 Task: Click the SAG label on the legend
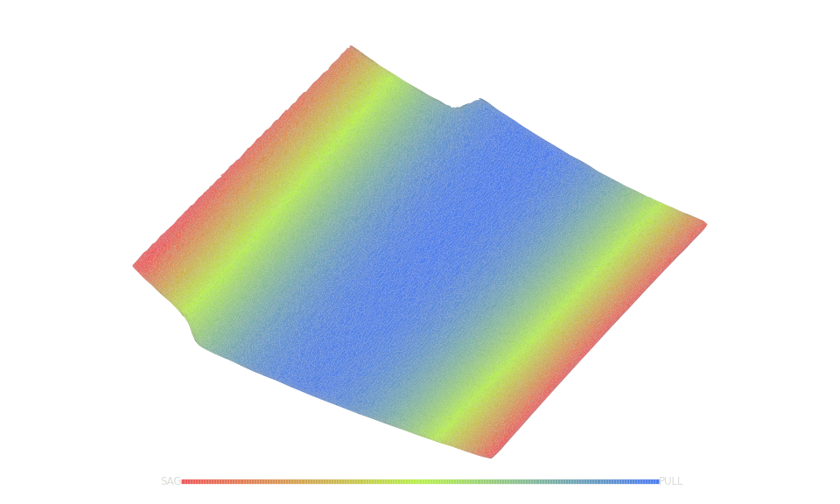[171, 481]
